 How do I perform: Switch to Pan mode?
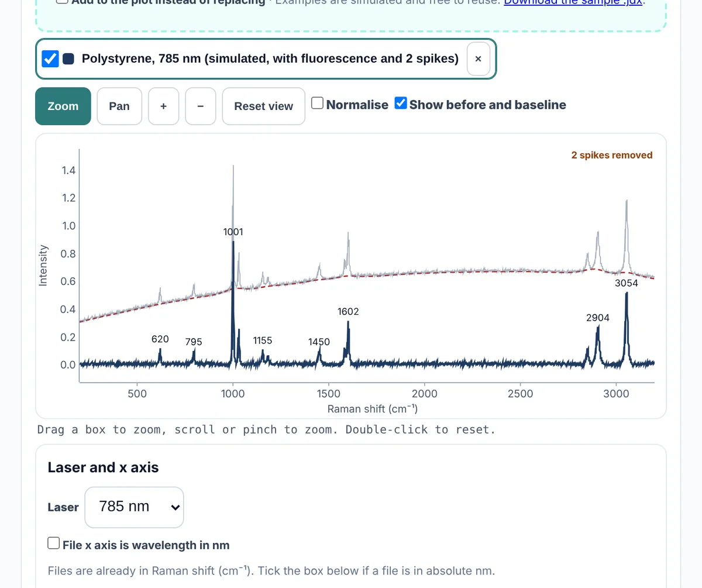tap(119, 106)
